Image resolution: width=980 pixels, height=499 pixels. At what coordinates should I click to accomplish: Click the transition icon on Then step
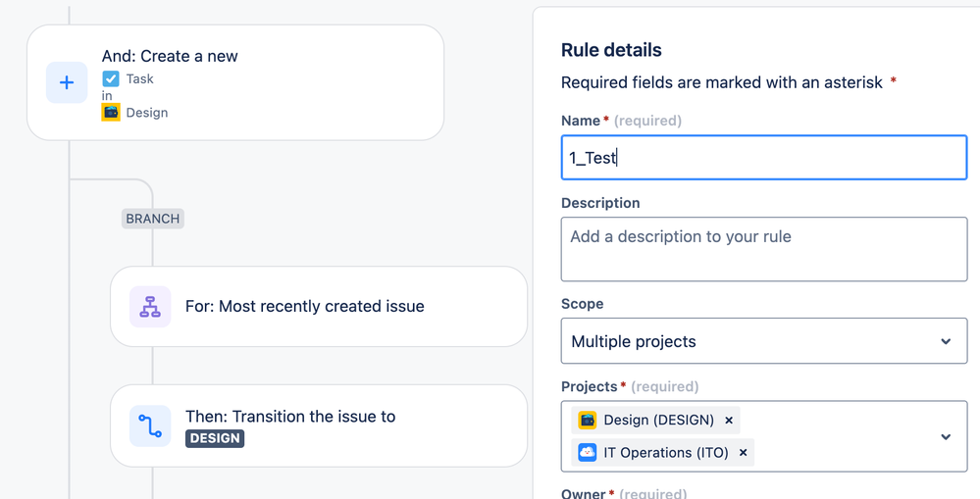click(x=150, y=425)
